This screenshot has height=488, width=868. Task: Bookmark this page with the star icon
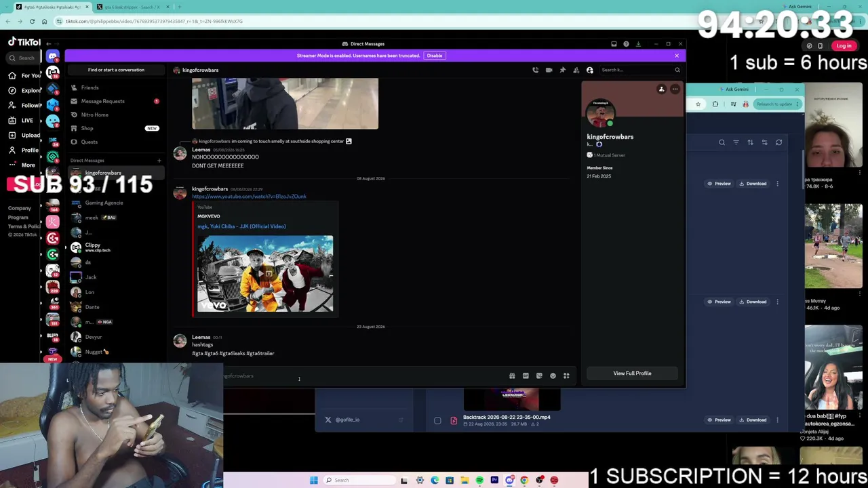pyautogui.click(x=698, y=104)
